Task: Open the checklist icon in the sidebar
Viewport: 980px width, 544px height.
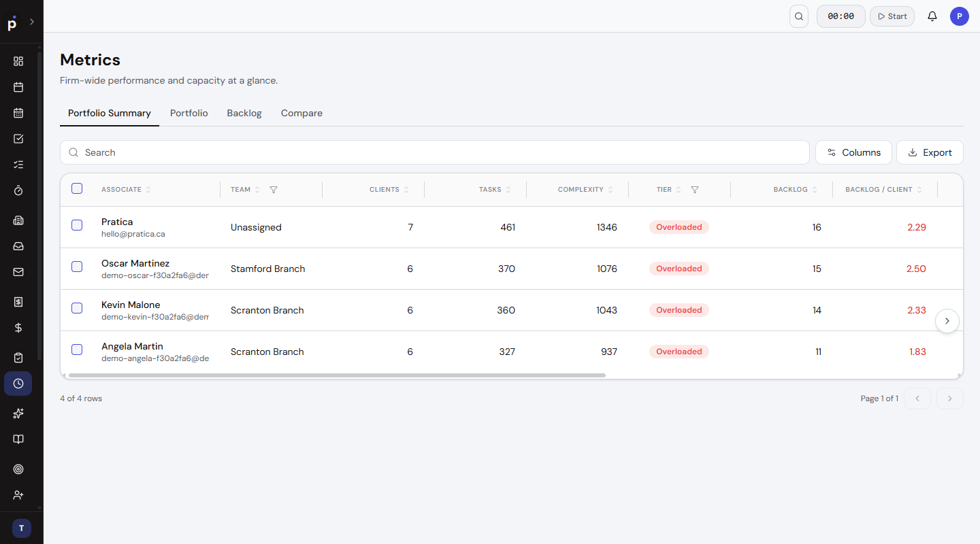Action: (18, 165)
